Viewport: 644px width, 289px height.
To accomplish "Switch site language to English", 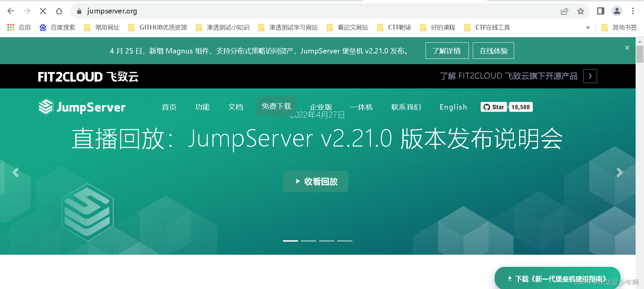I will (453, 107).
